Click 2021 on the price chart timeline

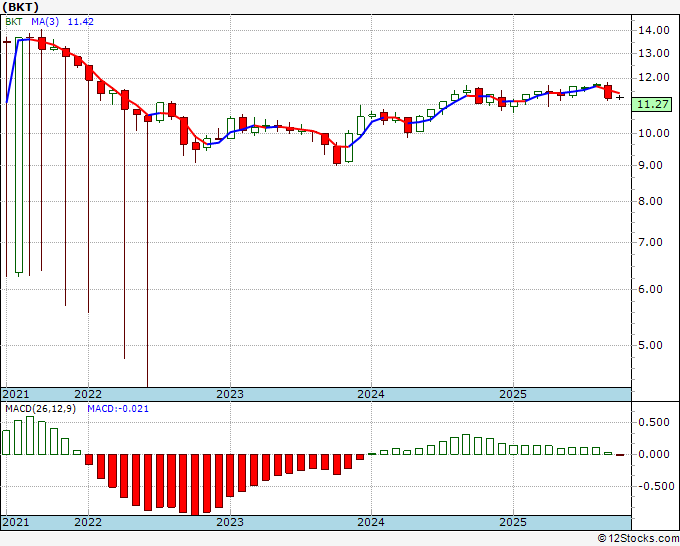point(16,394)
